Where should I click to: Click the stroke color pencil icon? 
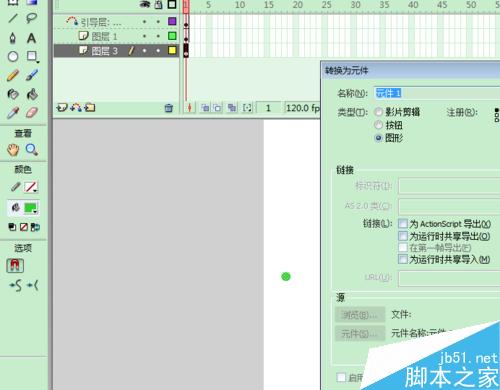pyautogui.click(x=15, y=187)
